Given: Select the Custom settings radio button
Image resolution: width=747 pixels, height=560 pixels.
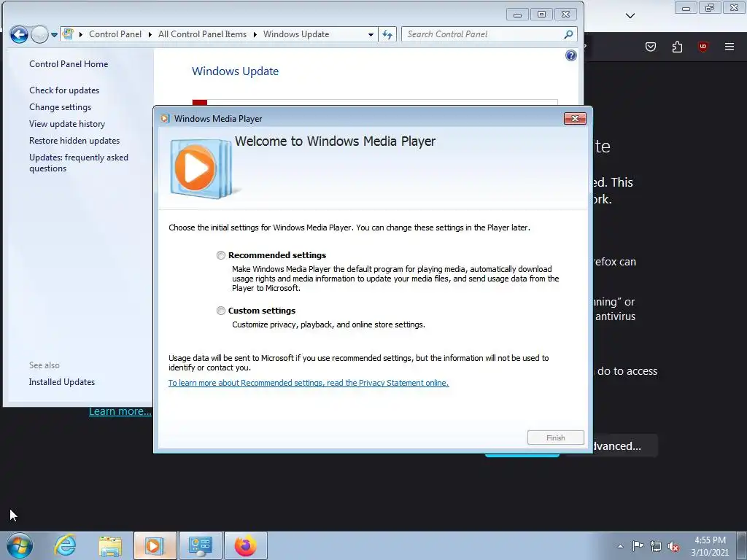Looking at the screenshot, I should [220, 311].
